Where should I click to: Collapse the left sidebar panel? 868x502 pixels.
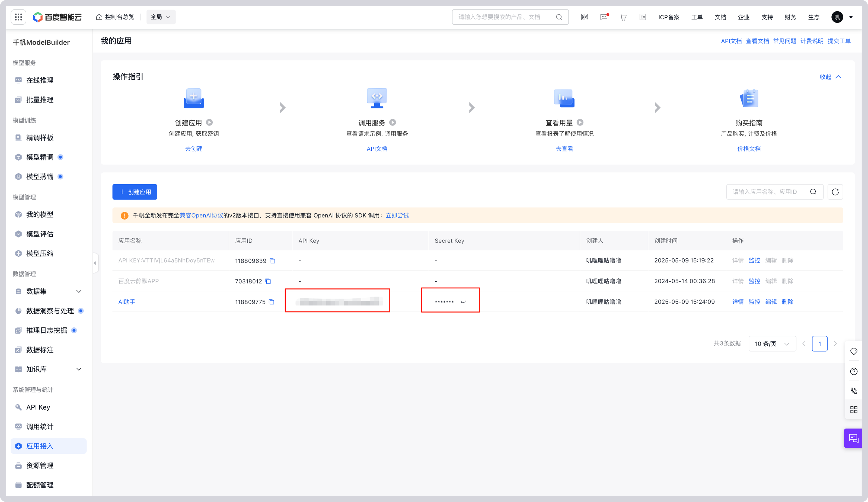pyautogui.click(x=95, y=263)
